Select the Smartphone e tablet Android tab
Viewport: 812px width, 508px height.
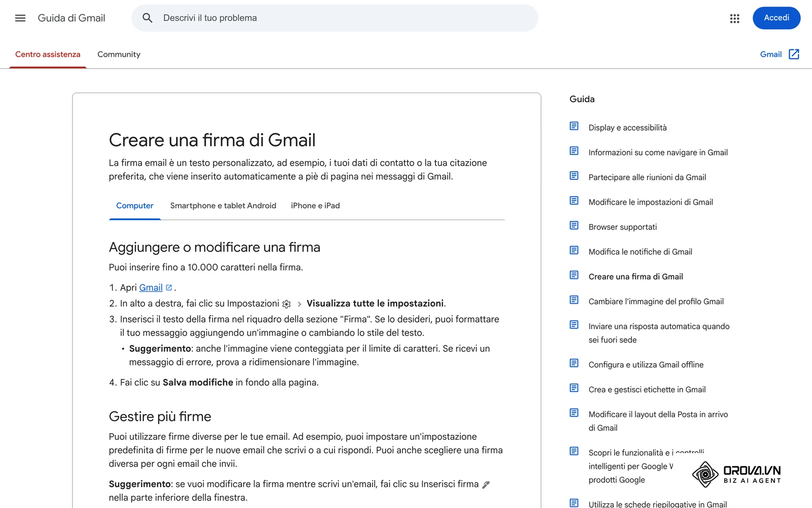pos(223,206)
